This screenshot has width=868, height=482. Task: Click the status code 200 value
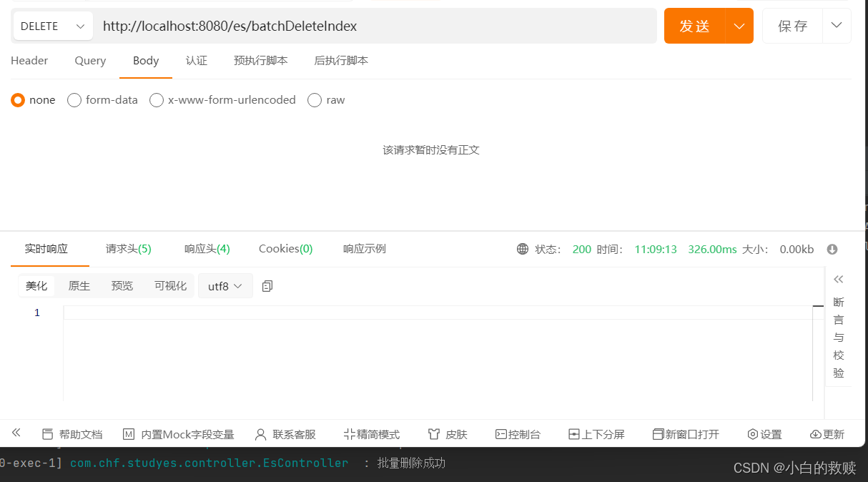(582, 249)
